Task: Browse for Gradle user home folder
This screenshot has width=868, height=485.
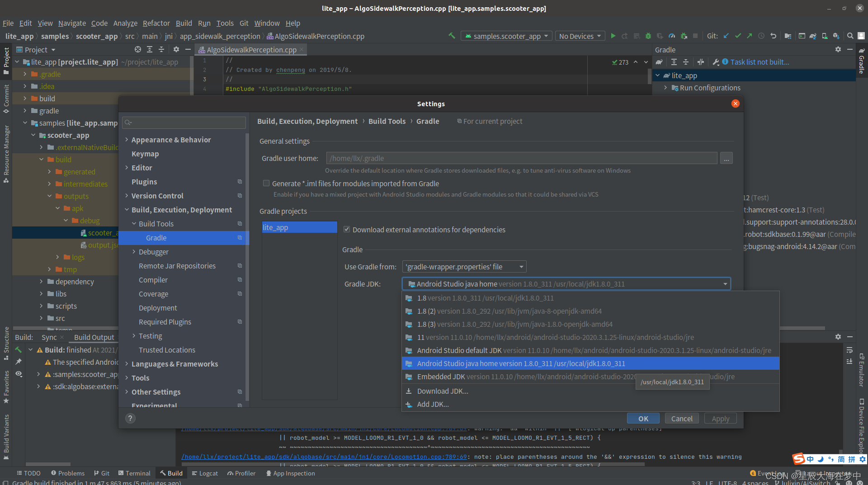Action: pos(726,158)
